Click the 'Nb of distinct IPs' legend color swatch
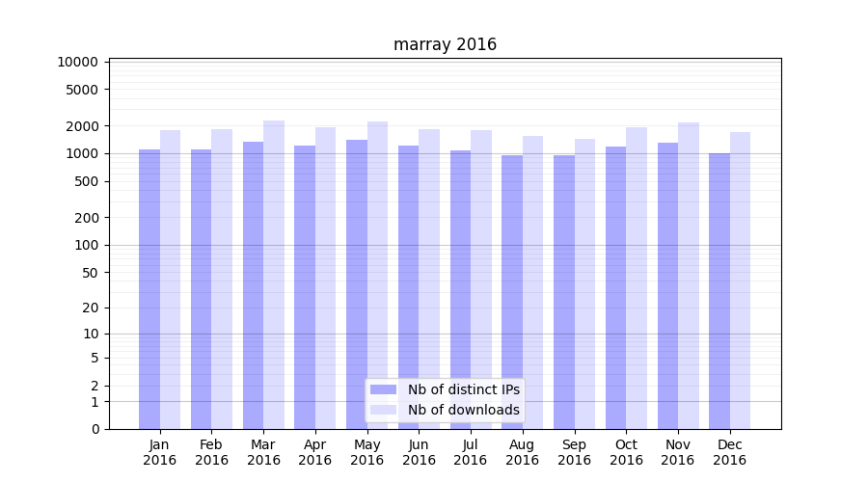The width and height of the screenshot is (868, 482). pyautogui.click(x=384, y=389)
